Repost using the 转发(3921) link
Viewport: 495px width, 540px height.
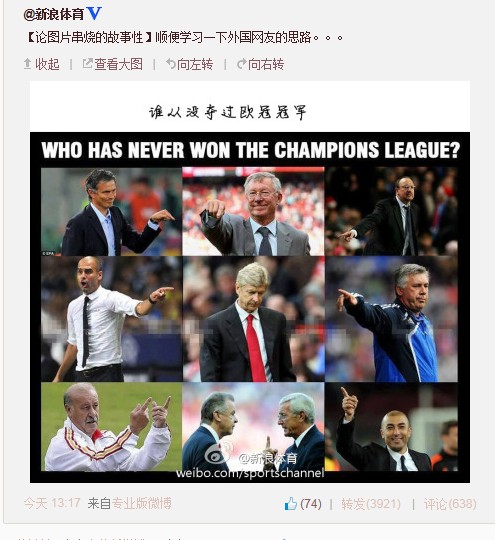pyautogui.click(x=371, y=504)
